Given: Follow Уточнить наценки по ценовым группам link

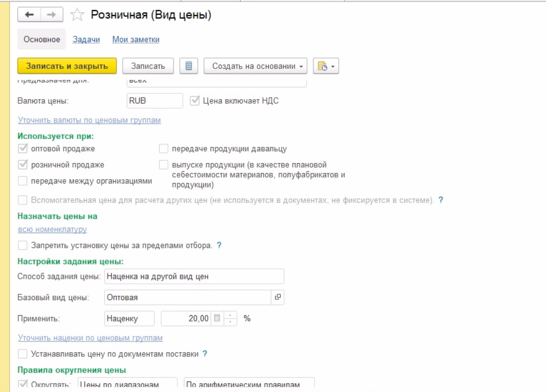Looking at the screenshot, I should [90, 338].
